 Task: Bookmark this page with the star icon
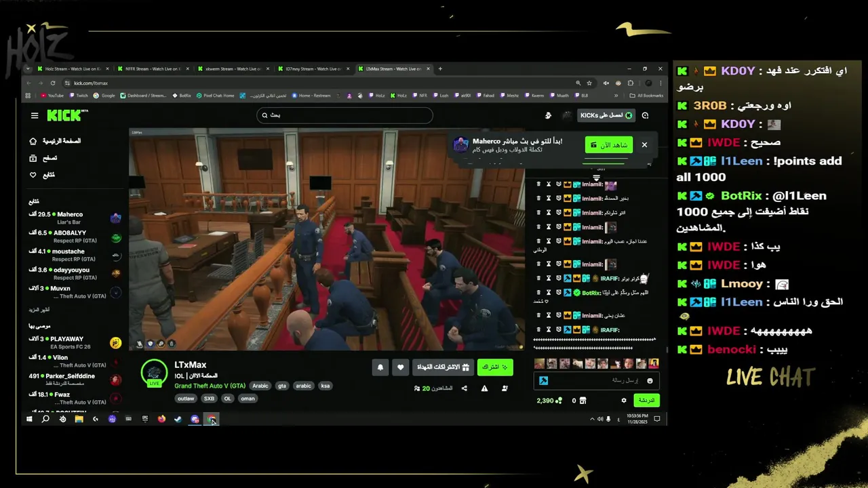coord(591,83)
